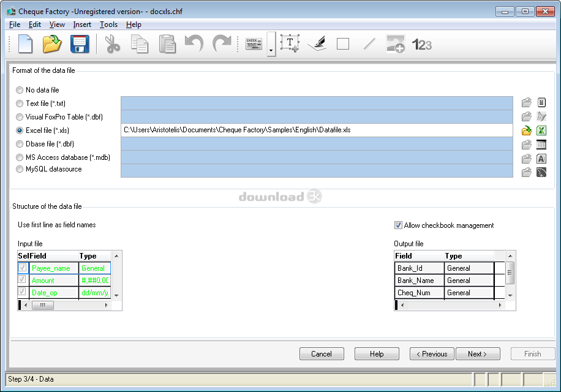The image size is (561, 392).
Task: Open the Insert menu
Action: point(82,24)
